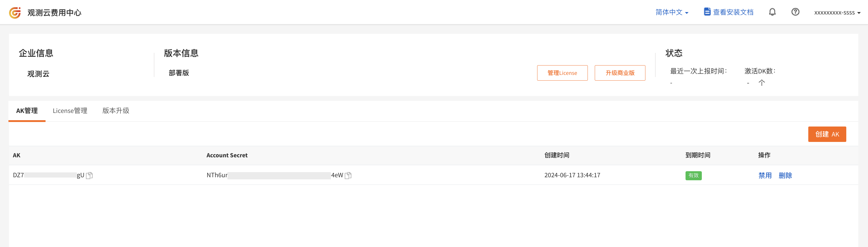Open the xxxxxxxxx-ssss account dropdown
Image resolution: width=868 pixels, height=247 pixels.
[837, 12]
